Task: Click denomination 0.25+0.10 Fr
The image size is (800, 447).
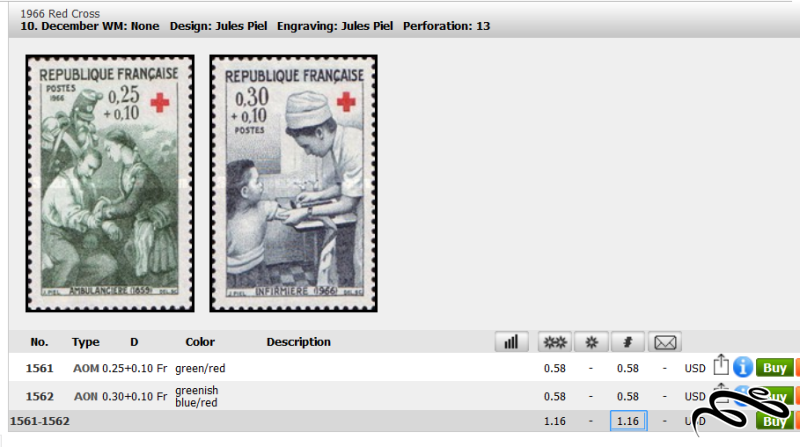Action: (x=134, y=368)
